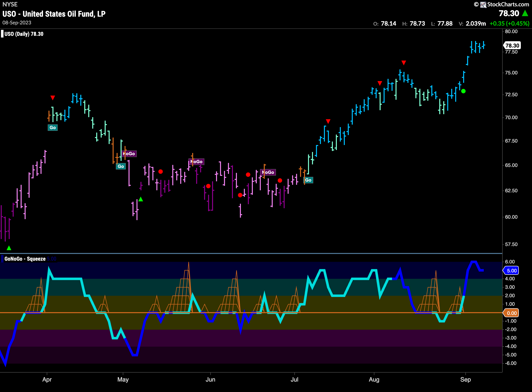Click the lowest red circle marker in mid June
This screenshot has height=392, width=532.
[240, 195]
